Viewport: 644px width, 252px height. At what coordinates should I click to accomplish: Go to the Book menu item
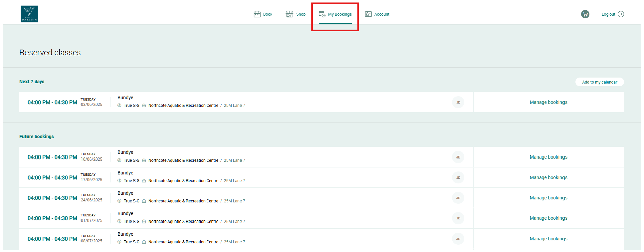click(x=268, y=14)
